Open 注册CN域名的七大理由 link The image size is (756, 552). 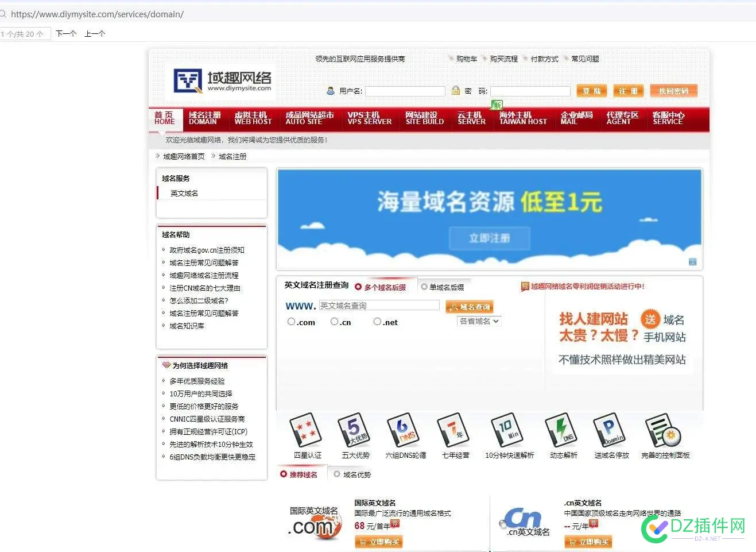(x=204, y=288)
